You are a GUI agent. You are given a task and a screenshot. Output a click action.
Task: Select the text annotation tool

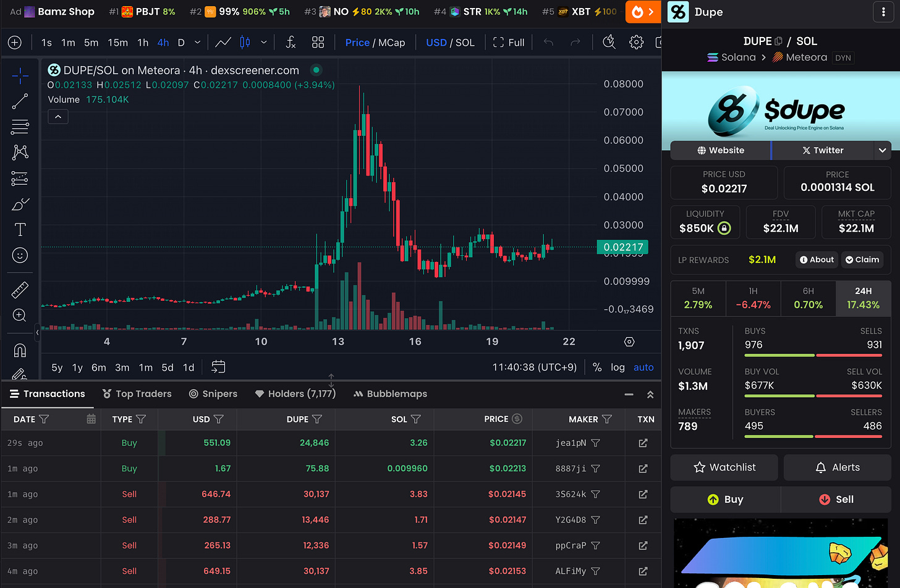pyautogui.click(x=20, y=230)
